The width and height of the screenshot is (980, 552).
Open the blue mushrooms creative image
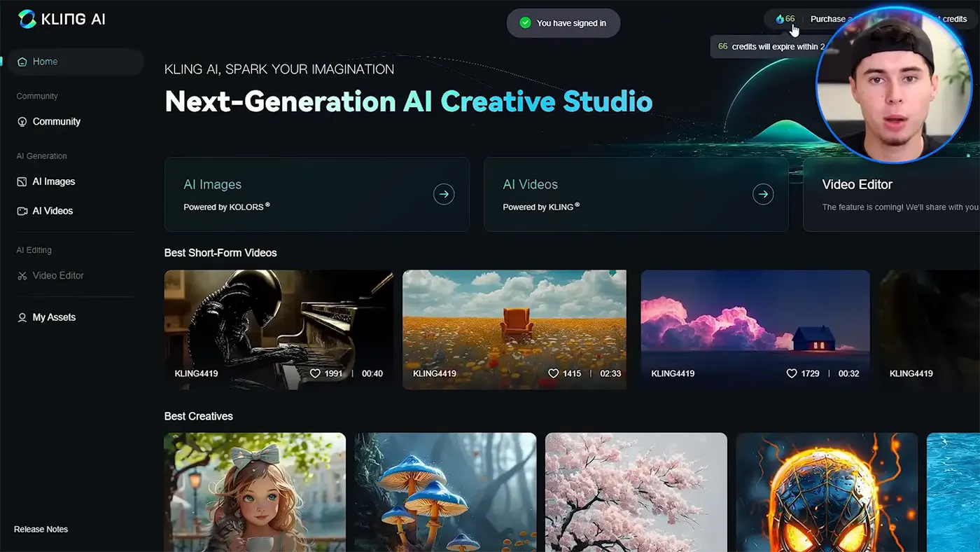(445, 492)
